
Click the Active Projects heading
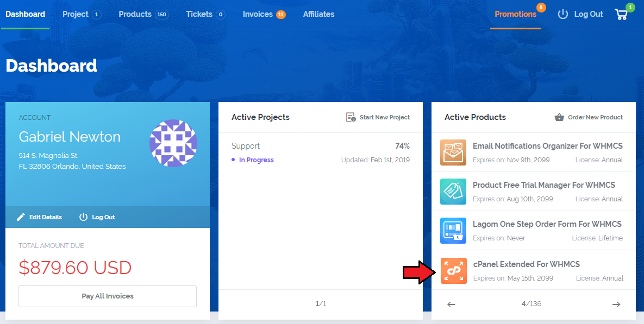click(x=260, y=117)
